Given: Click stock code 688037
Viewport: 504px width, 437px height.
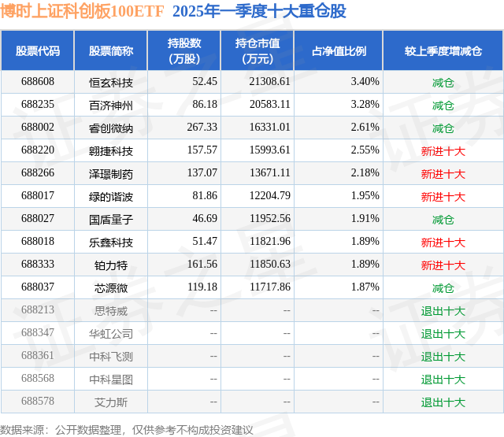Looking at the screenshot, I should pyautogui.click(x=38, y=287).
